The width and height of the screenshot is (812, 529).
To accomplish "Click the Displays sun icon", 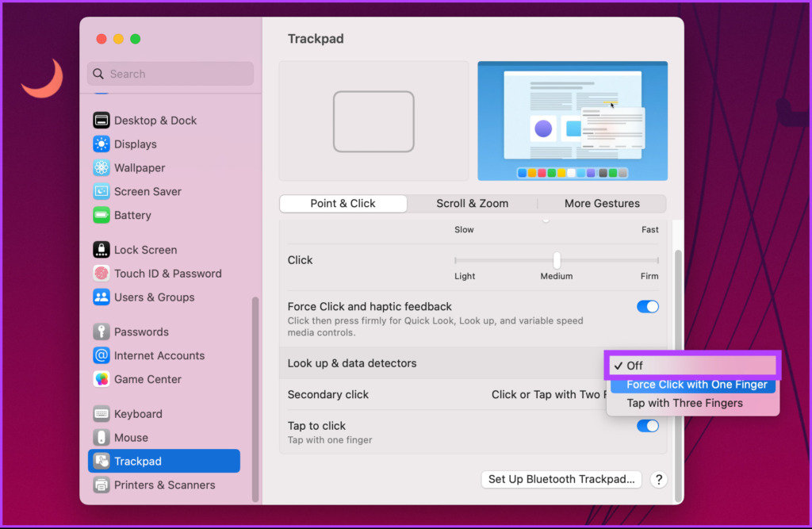I will pyautogui.click(x=101, y=144).
